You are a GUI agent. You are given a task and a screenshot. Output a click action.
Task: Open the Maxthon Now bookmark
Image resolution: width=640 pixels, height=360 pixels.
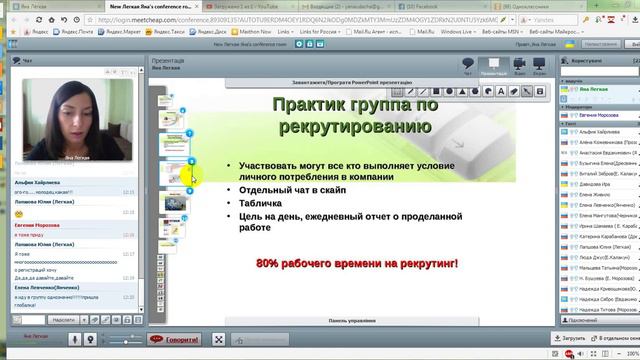[251, 31]
